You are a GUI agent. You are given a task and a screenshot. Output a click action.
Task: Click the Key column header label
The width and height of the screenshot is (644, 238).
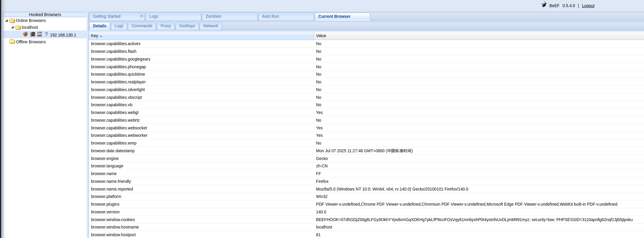pyautogui.click(x=95, y=36)
